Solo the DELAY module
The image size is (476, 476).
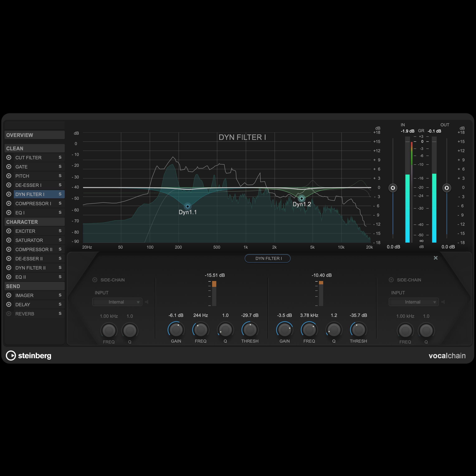tap(60, 304)
